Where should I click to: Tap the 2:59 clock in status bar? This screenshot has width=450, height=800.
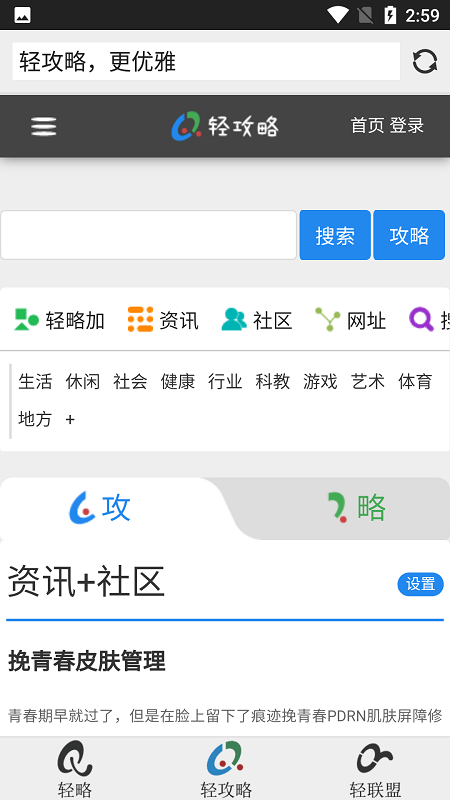pyautogui.click(x=422, y=16)
